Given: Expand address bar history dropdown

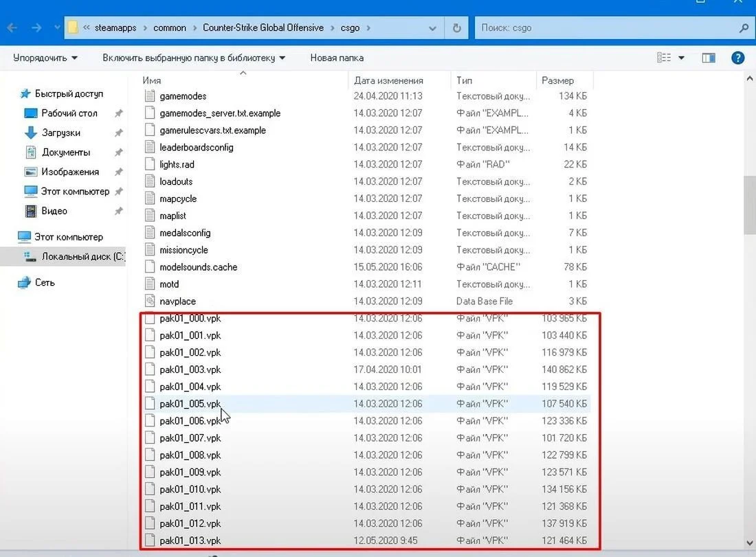Looking at the screenshot, I should [432, 28].
